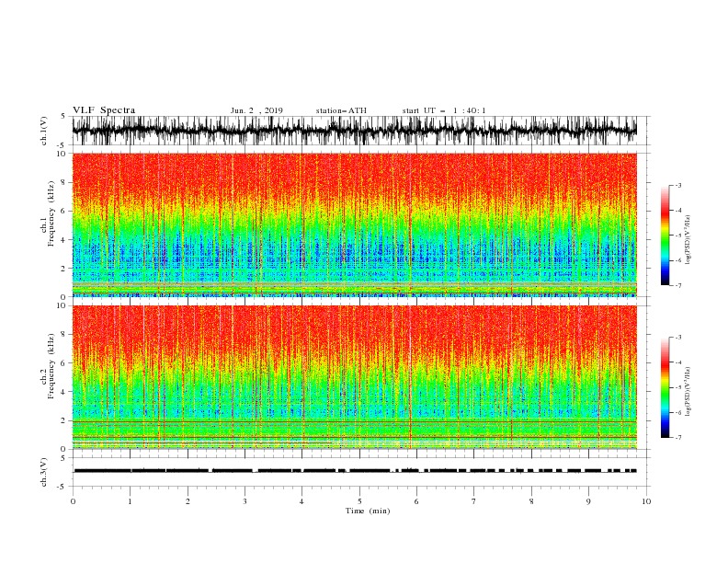Select the date text "Jun. 2 , 2019"
Viewport: 728px width, 563px height.
tap(256, 110)
